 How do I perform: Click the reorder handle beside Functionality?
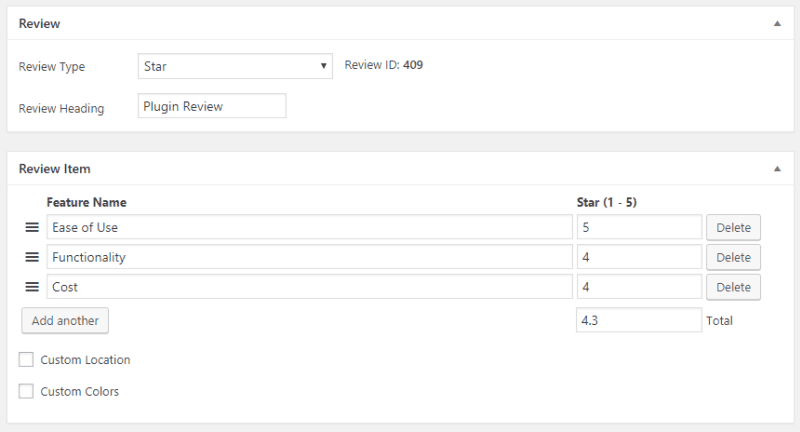(x=32, y=257)
